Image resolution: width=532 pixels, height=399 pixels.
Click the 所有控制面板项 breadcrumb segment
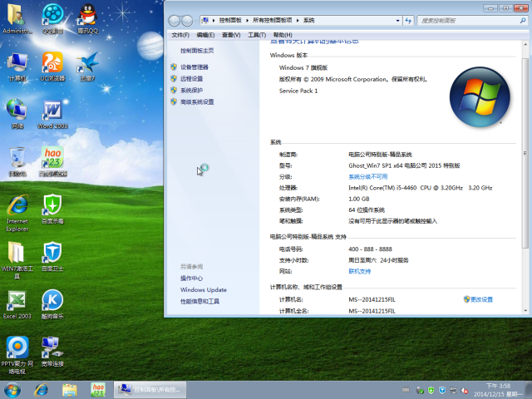(x=273, y=20)
